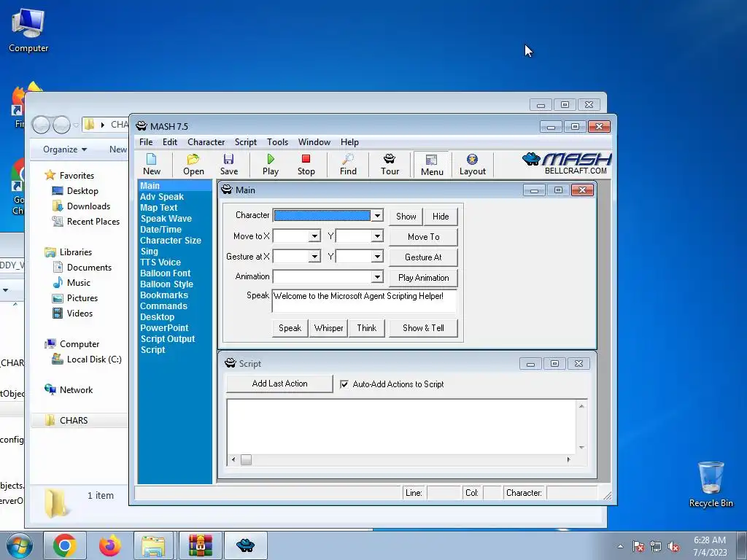The image size is (747, 560).
Task: Click the muted volume tray icon
Action: click(x=673, y=546)
